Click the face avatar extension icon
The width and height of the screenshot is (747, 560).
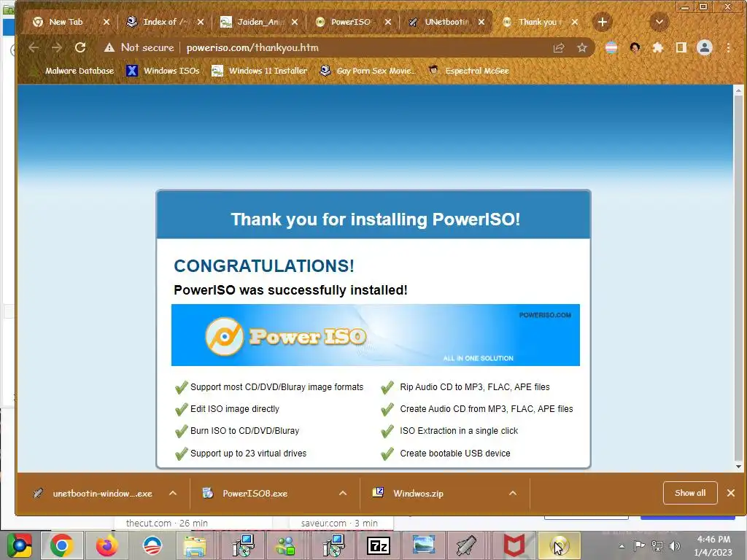pos(635,47)
